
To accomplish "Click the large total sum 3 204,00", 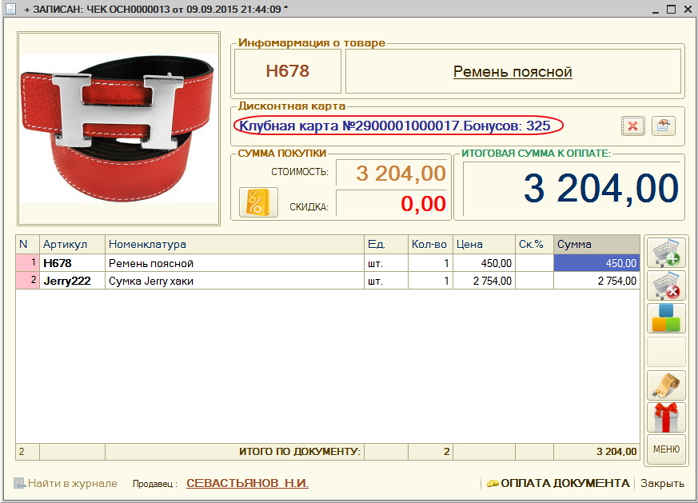I will [572, 189].
